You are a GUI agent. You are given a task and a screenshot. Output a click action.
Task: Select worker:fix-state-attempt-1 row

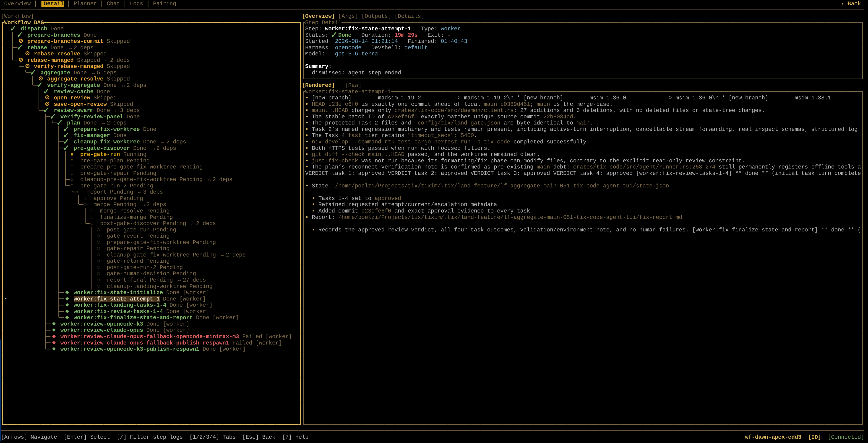[x=116, y=299]
